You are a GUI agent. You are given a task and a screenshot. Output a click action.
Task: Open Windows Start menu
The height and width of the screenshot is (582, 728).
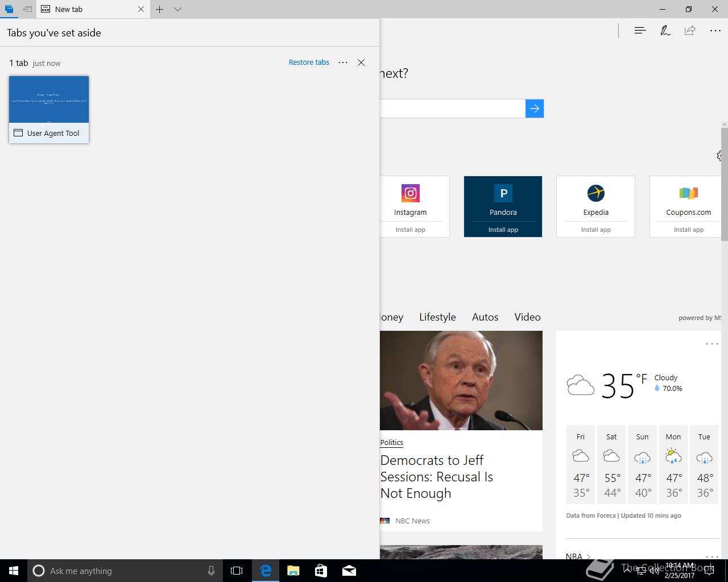coord(14,571)
